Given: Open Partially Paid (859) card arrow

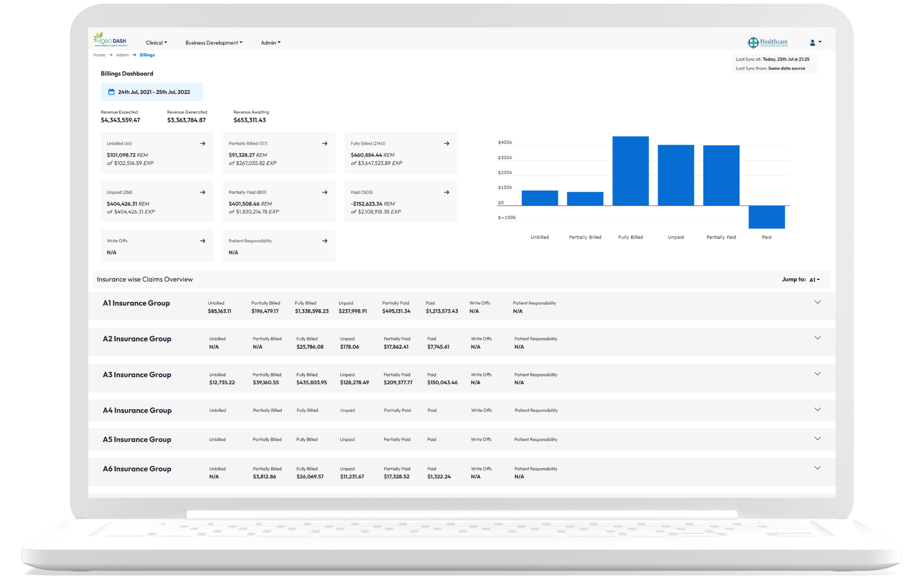Looking at the screenshot, I should pos(325,192).
